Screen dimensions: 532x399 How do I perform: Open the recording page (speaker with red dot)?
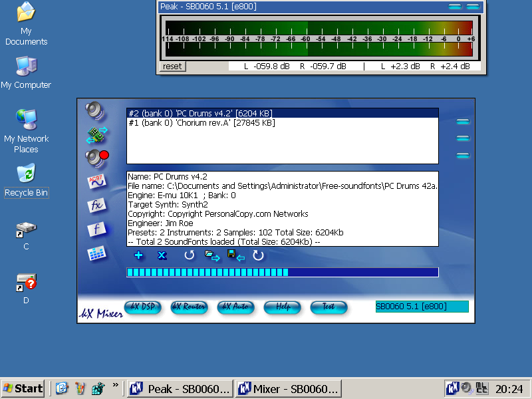pos(97,158)
